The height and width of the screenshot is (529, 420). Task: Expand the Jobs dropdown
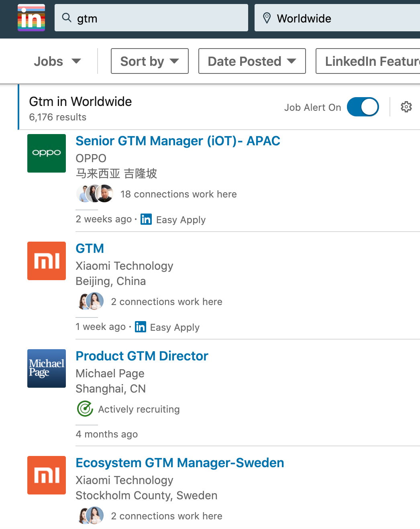[57, 61]
